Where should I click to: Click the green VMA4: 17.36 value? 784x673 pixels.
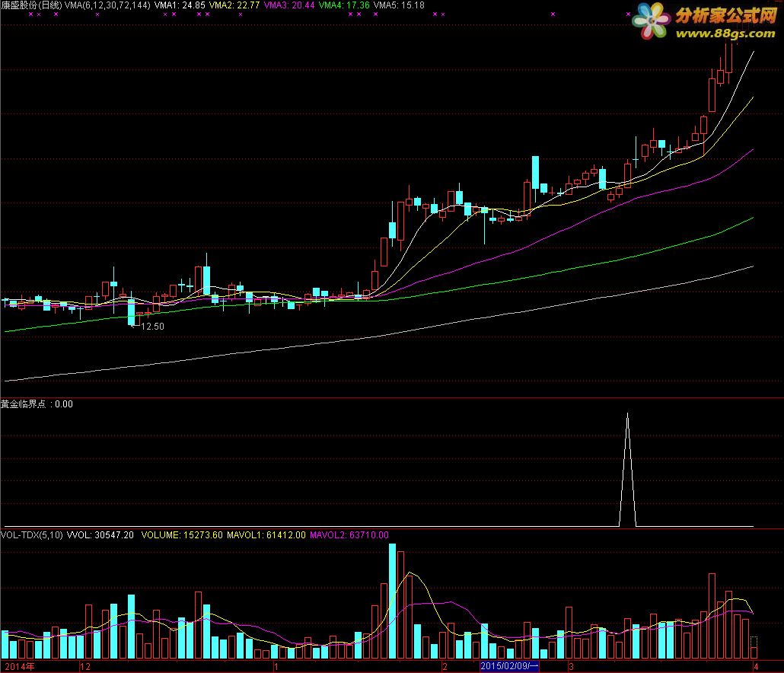[344, 5]
